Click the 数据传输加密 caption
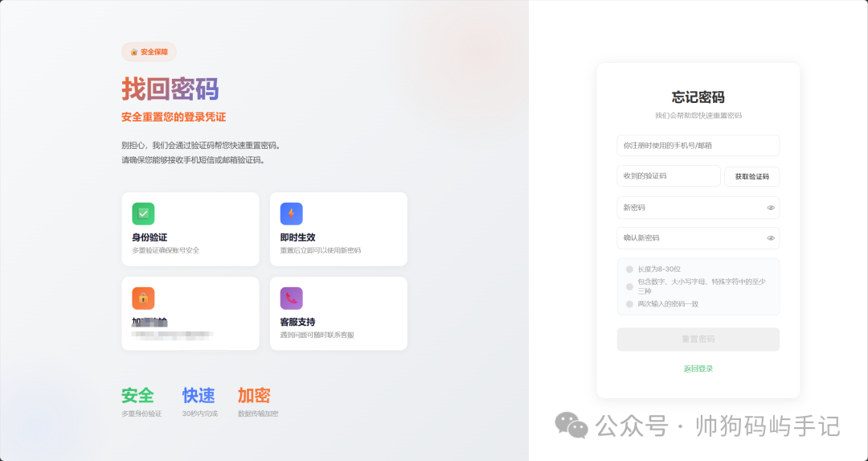 (x=258, y=414)
